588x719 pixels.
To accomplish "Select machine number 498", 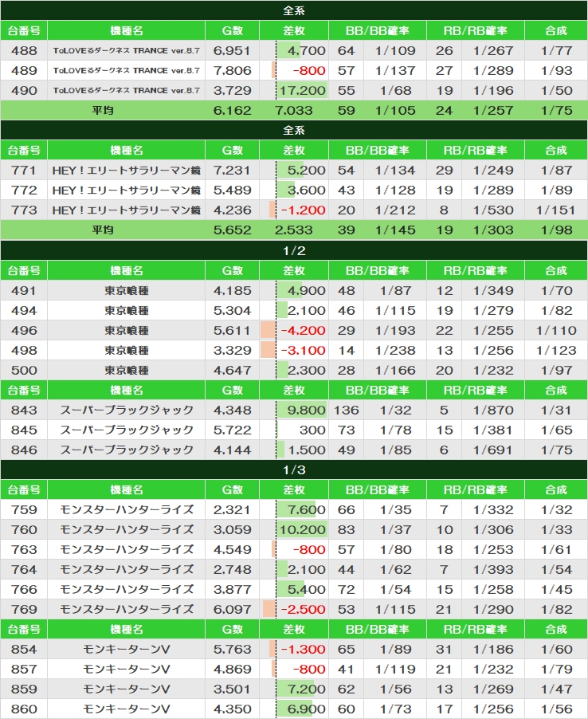I will [24, 350].
